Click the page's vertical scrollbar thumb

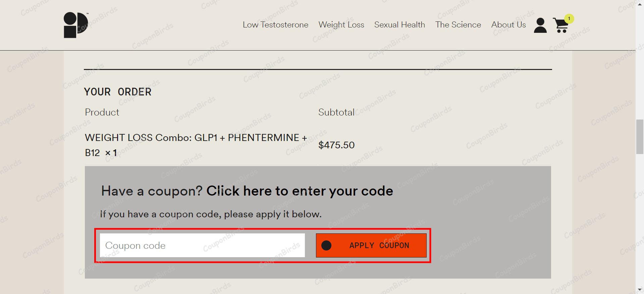click(640, 137)
